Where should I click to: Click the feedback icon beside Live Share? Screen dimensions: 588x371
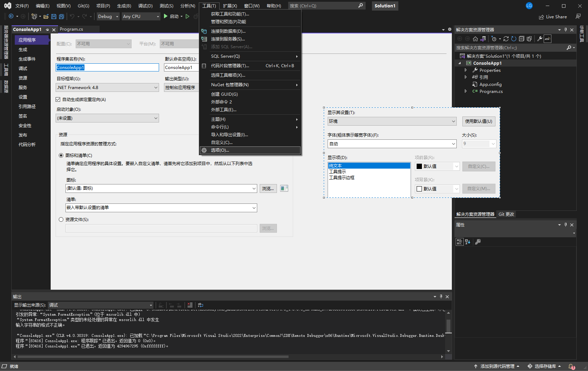578,17
